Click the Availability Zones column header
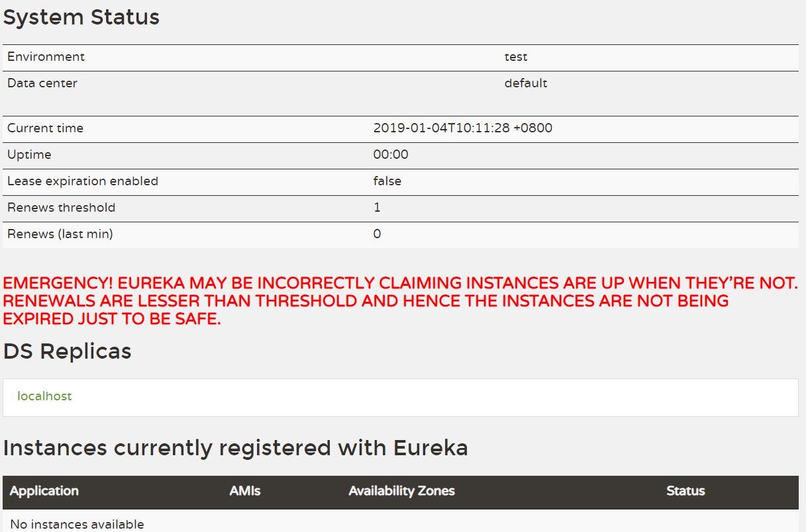The image size is (806, 532). pos(402,491)
